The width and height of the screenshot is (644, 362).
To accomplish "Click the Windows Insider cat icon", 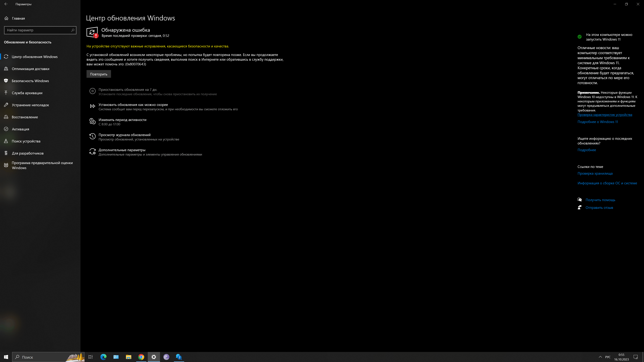I will [x=6, y=165].
